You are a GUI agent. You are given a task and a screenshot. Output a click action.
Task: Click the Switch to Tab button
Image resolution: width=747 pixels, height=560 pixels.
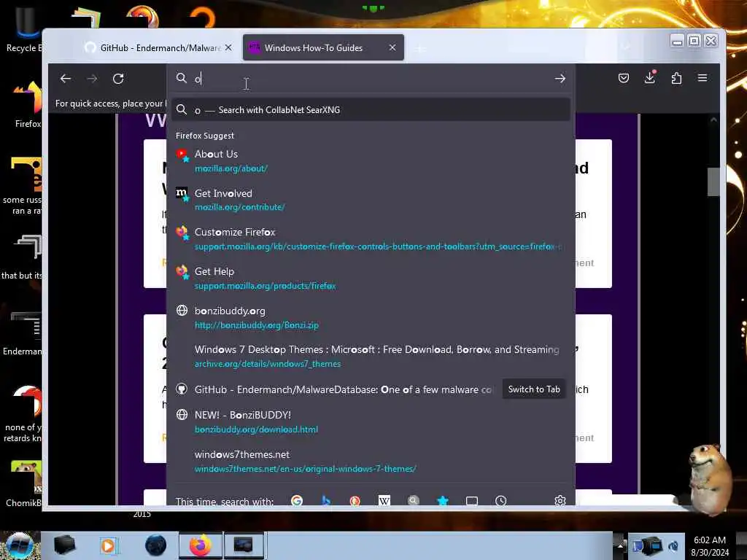point(533,389)
